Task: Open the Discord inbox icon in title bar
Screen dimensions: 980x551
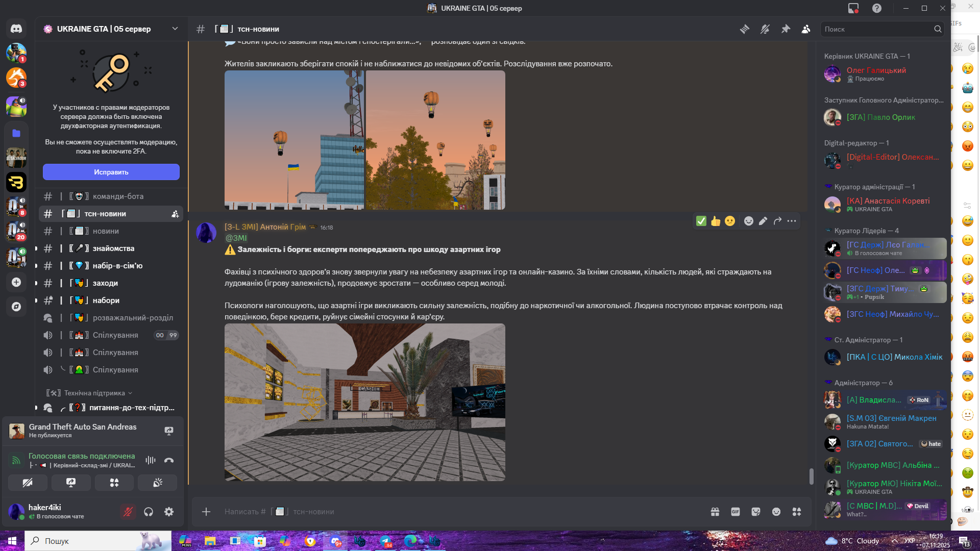Action: pyautogui.click(x=853, y=8)
